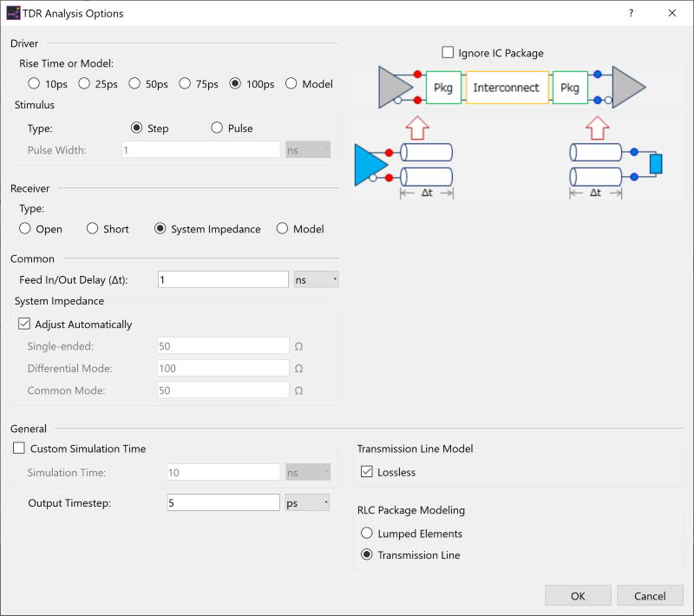Click the Single-ended impedance field
Image resolution: width=694 pixels, height=616 pixels.
[x=224, y=345]
